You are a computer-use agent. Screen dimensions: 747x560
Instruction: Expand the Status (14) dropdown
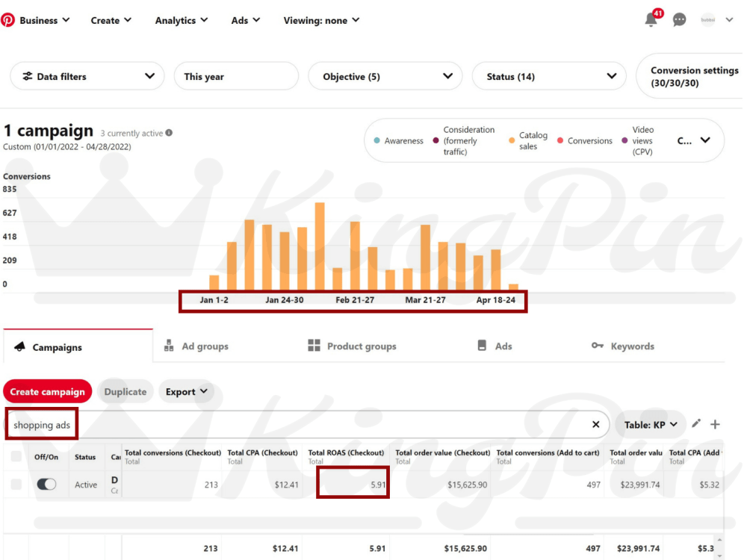[x=549, y=76]
